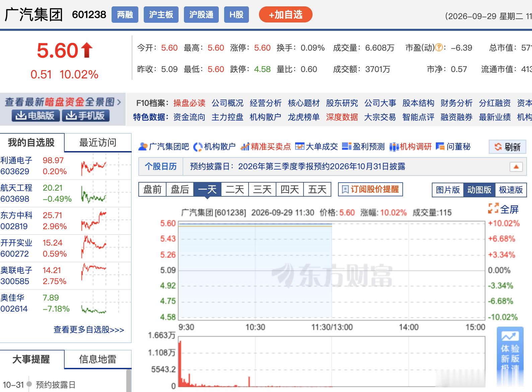Select the 三天 chart period
Image resolution: width=532 pixels, height=392 pixels.
pyautogui.click(x=262, y=190)
